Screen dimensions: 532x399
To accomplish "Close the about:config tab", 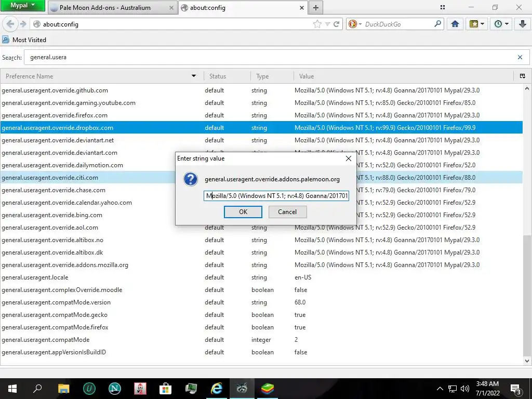I will tap(302, 8).
